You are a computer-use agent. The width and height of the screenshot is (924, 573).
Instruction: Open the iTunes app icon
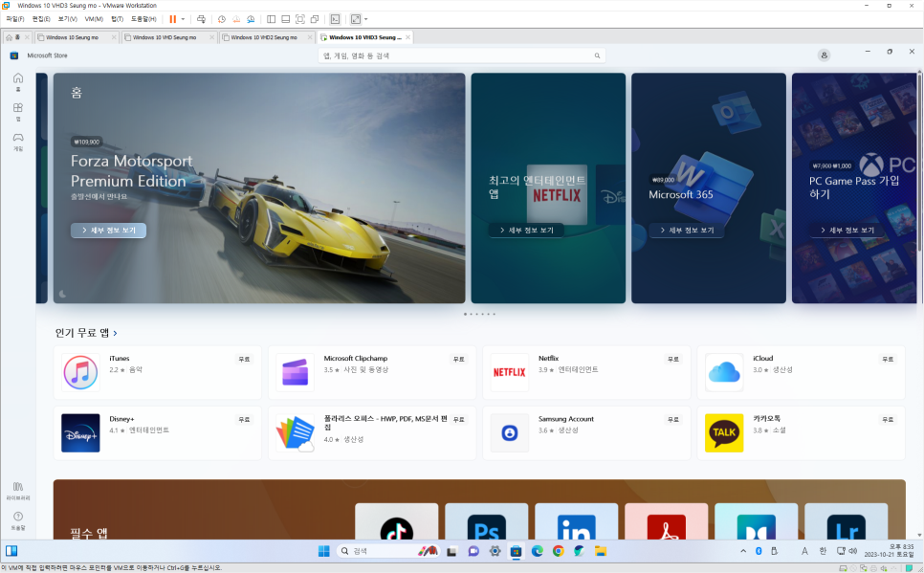pos(80,372)
